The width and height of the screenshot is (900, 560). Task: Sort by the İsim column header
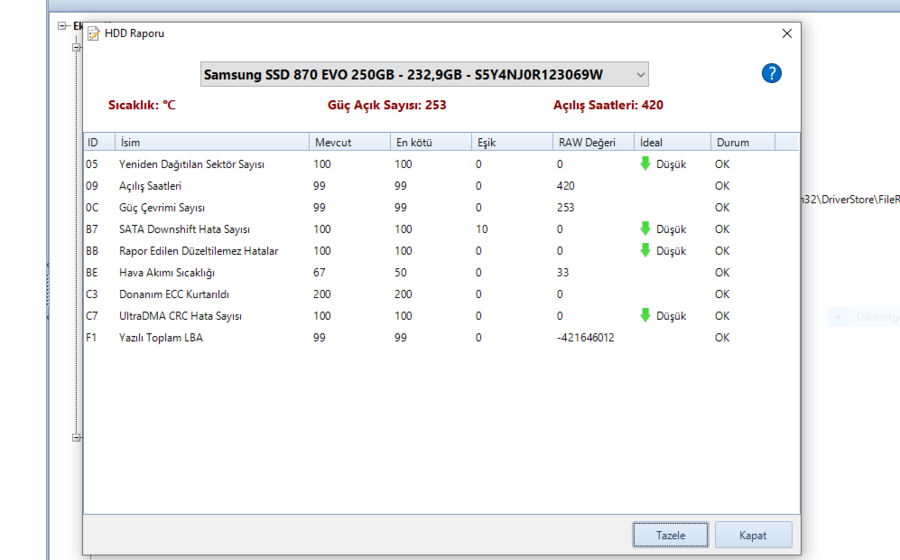point(212,142)
